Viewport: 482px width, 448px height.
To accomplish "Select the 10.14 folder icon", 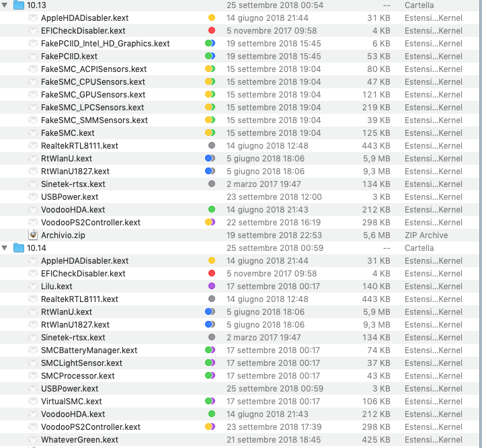I will pos(19,248).
